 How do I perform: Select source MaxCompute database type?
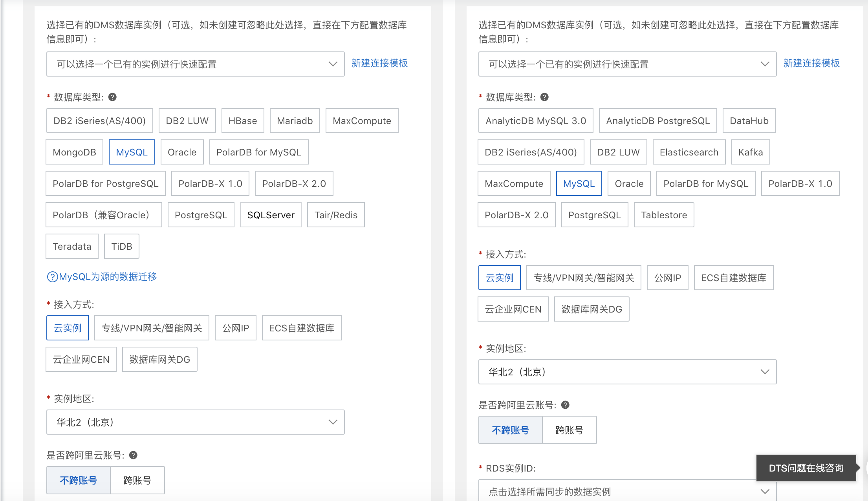click(x=362, y=121)
